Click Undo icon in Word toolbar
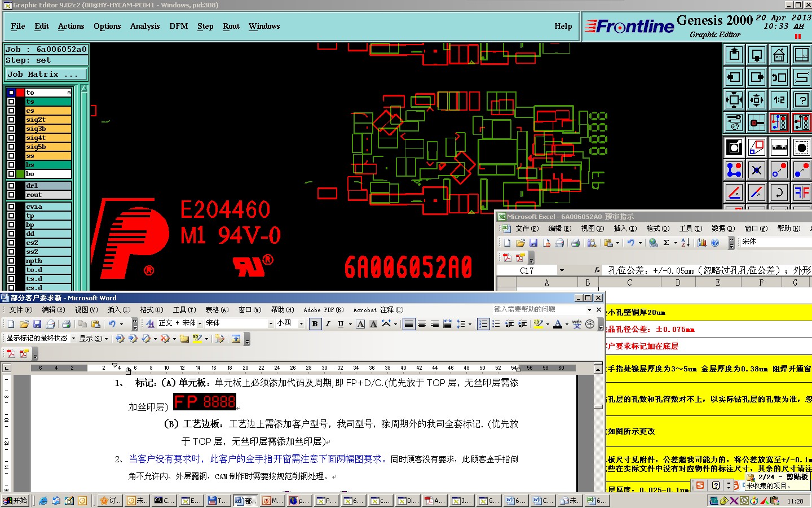Screen dimensions: 812x508 pos(112,324)
